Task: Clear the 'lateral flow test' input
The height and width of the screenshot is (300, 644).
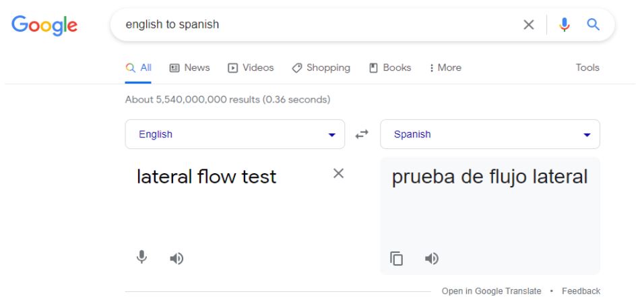Action: (338, 173)
